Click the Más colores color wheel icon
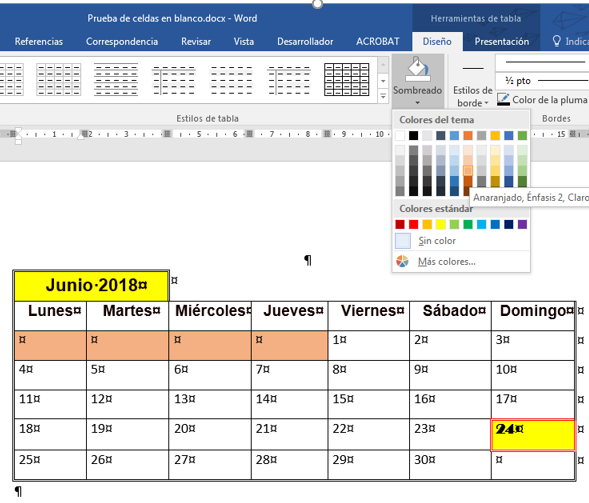The height and width of the screenshot is (503, 589). tap(402, 261)
